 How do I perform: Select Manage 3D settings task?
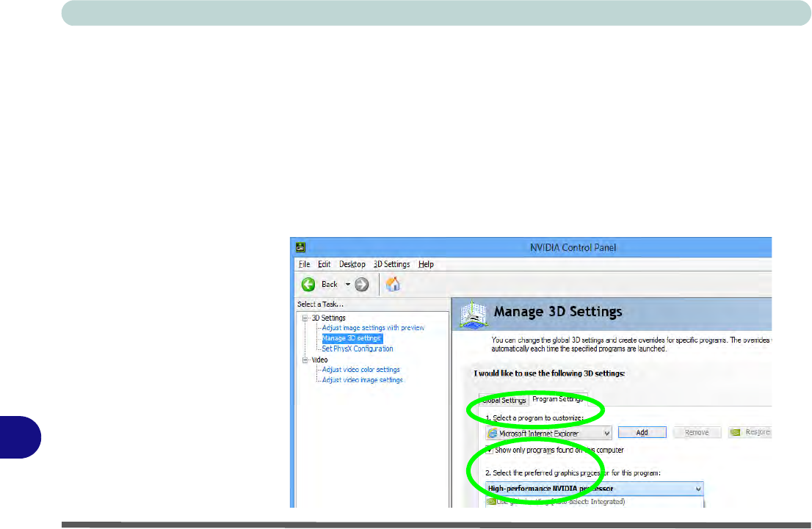[x=352, y=338]
